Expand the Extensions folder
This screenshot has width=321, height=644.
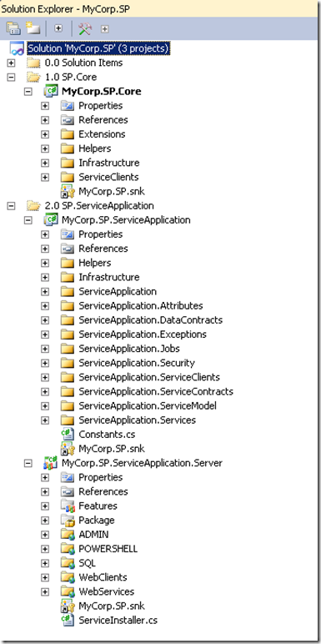coord(45,134)
